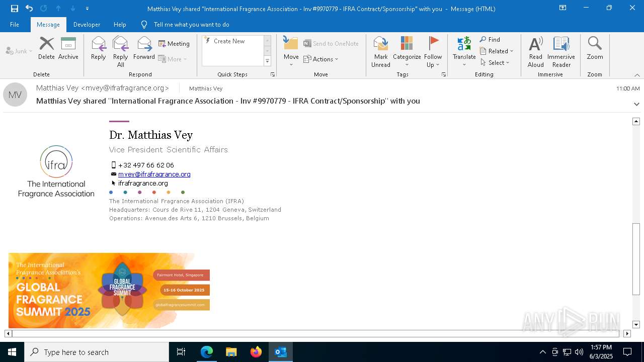Viewport: 644px width, 362px height.
Task: Click the taskbar search box
Action: (x=97, y=352)
